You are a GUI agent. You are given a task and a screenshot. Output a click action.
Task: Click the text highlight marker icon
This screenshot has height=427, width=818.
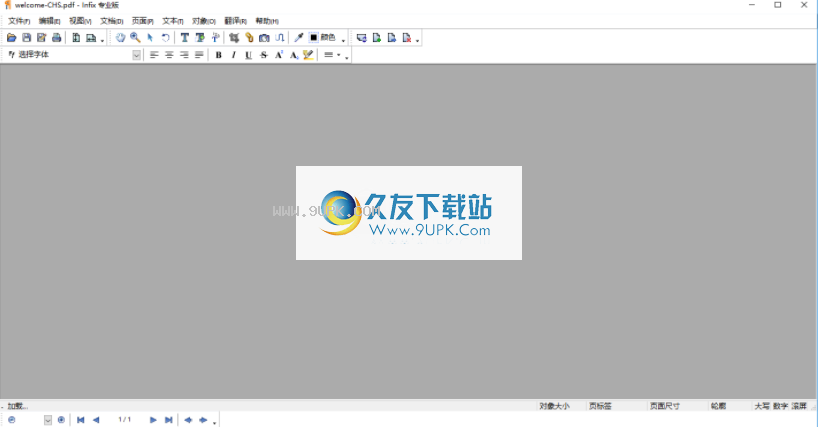(308, 55)
